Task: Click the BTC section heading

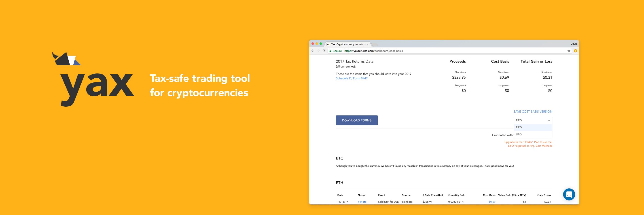Action: tap(339, 158)
